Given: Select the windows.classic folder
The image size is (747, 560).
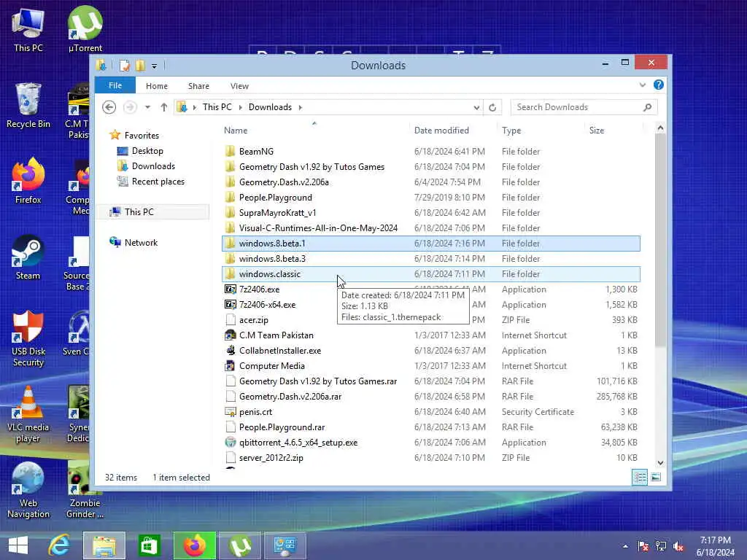Looking at the screenshot, I should [430, 274].
